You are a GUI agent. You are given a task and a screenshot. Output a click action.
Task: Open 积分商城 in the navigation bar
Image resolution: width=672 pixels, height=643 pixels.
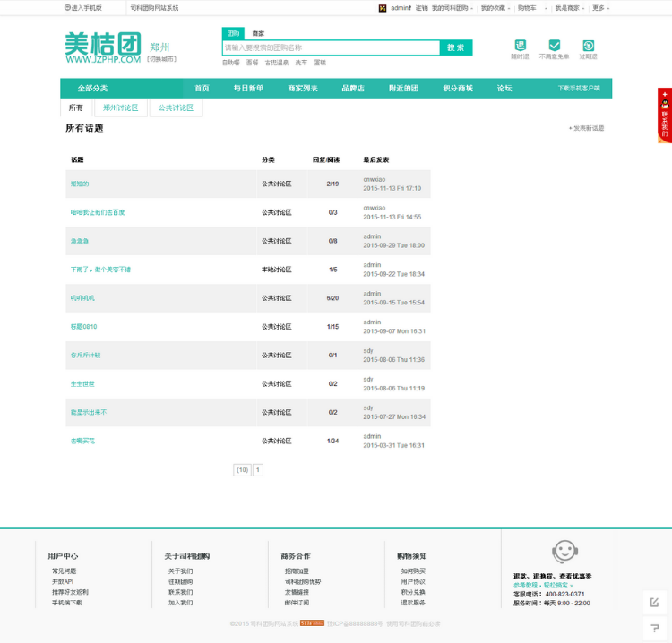[x=457, y=89]
